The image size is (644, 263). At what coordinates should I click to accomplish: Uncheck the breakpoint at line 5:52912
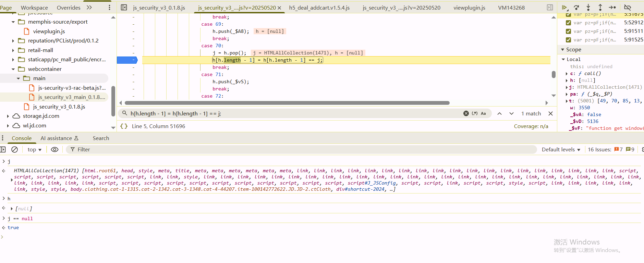tap(568, 23)
